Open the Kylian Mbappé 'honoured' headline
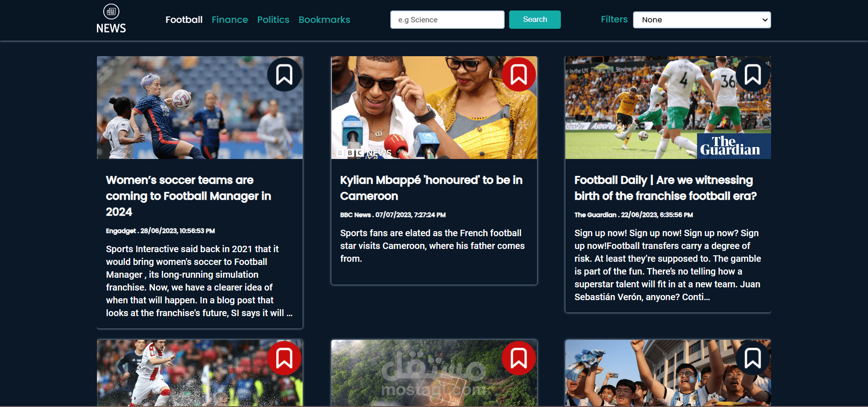This screenshot has width=868, height=407. coord(431,188)
